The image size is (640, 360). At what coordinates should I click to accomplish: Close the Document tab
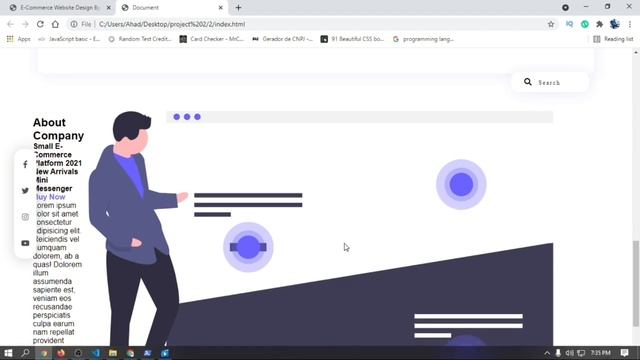pyautogui.click(x=220, y=7)
